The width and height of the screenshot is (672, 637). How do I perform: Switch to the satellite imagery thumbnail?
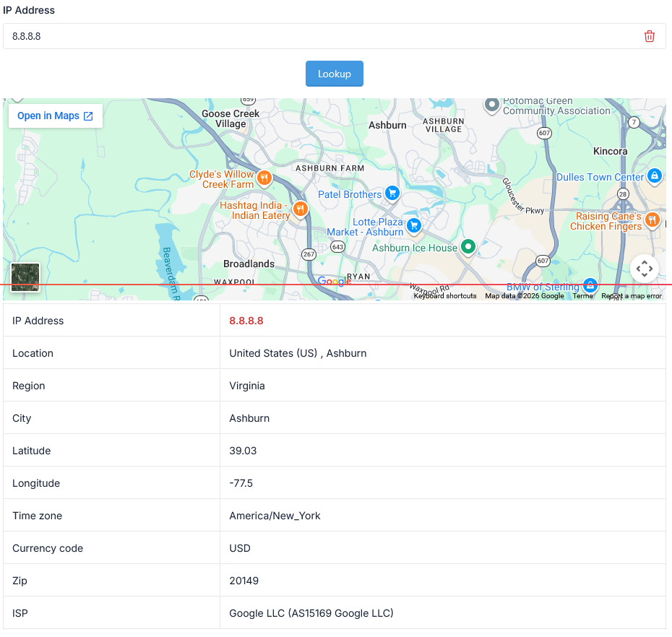coord(25,277)
